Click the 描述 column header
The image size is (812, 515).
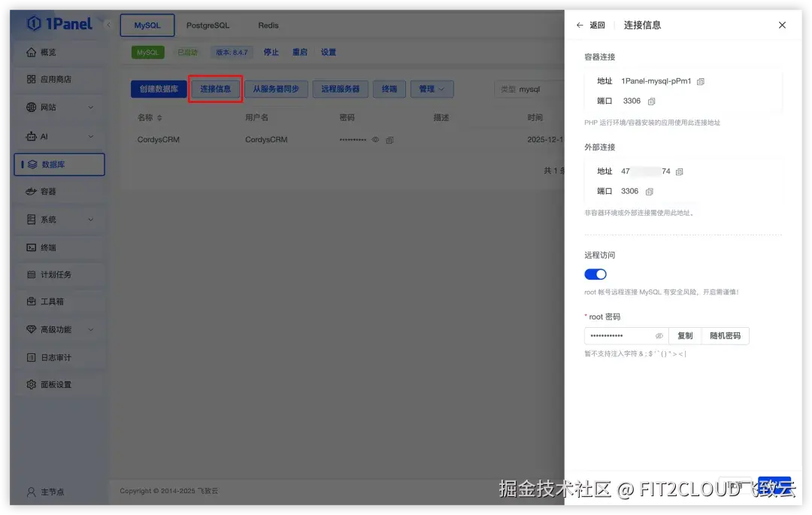click(441, 118)
